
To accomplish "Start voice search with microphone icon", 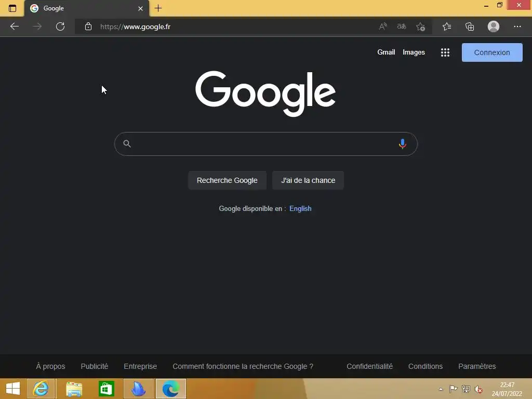I will (x=403, y=144).
